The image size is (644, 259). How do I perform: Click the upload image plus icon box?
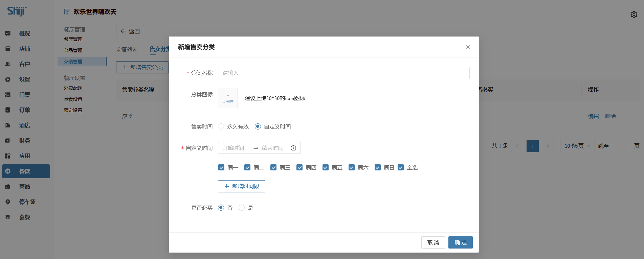point(228,98)
